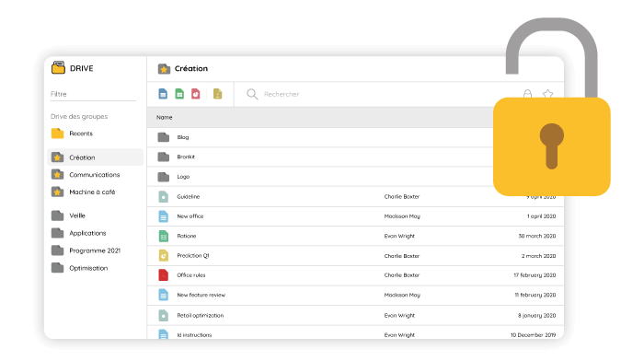Open the Logo folder icon
Screen dimensions: 644x361
pyautogui.click(x=164, y=177)
